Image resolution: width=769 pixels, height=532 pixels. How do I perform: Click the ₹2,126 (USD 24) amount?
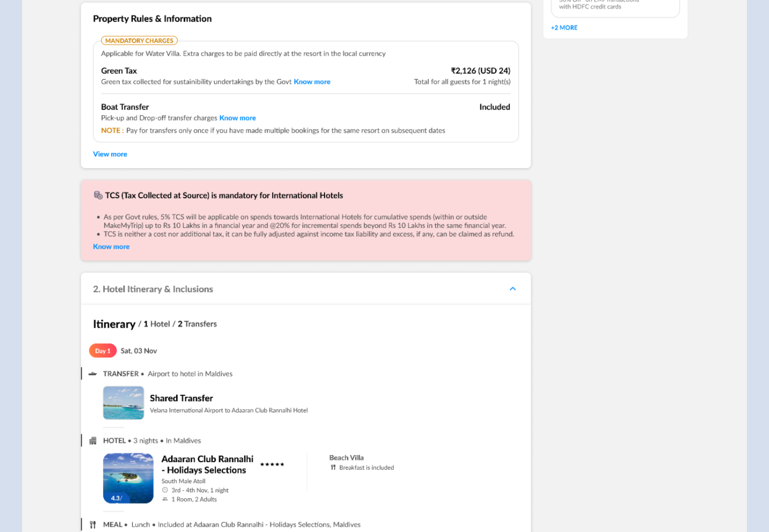point(480,71)
